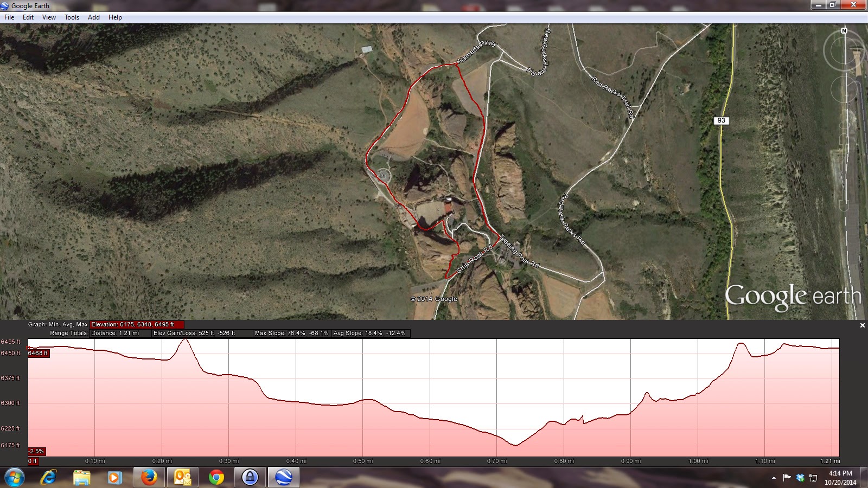
Task: Open Windows Media Player from taskbar
Action: (x=114, y=478)
